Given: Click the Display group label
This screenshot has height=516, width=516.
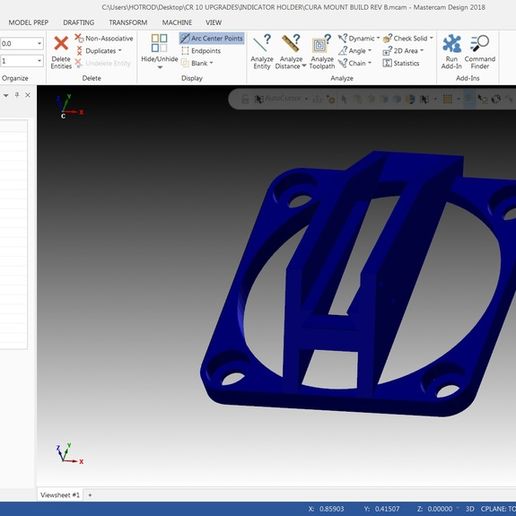Looking at the screenshot, I should tap(192, 78).
